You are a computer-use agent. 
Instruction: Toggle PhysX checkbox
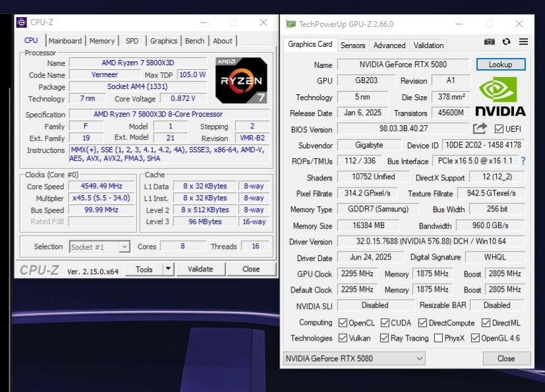click(x=439, y=338)
